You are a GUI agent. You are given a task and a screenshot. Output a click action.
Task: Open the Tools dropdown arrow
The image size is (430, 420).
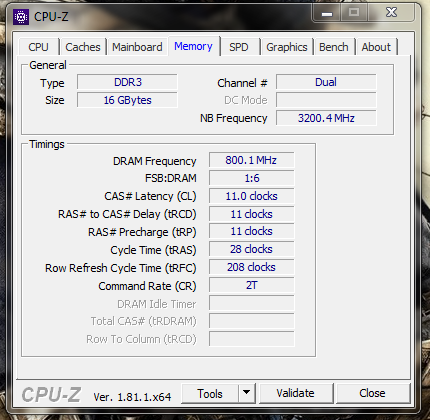[x=247, y=393]
